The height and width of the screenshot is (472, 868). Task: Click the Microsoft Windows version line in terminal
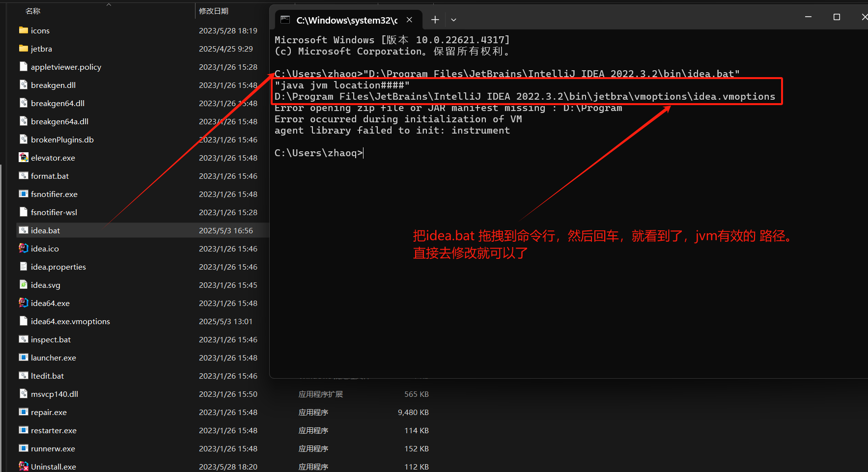(x=392, y=40)
